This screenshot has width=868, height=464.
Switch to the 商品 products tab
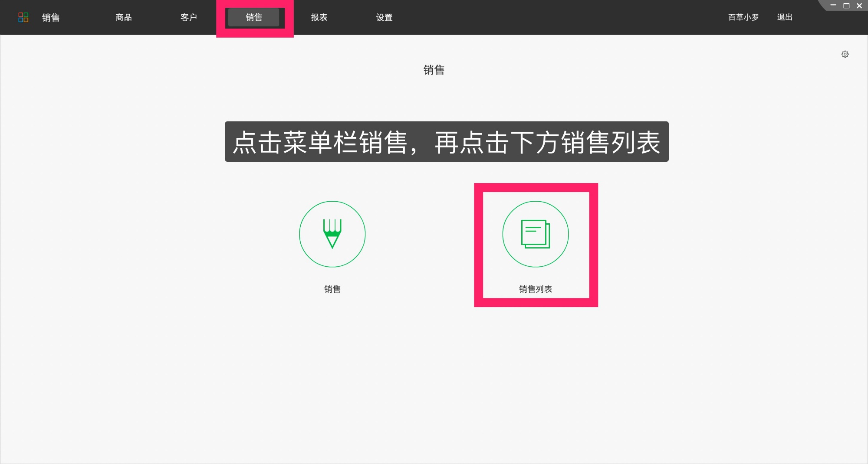tap(124, 17)
